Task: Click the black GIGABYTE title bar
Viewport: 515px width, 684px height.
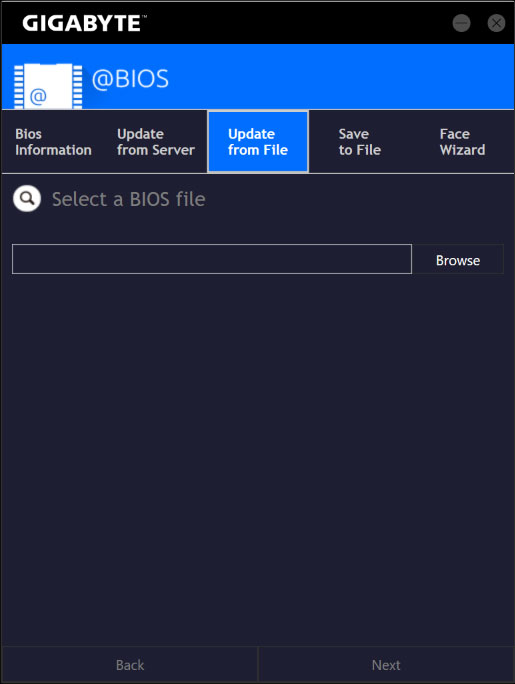Action: [258, 23]
